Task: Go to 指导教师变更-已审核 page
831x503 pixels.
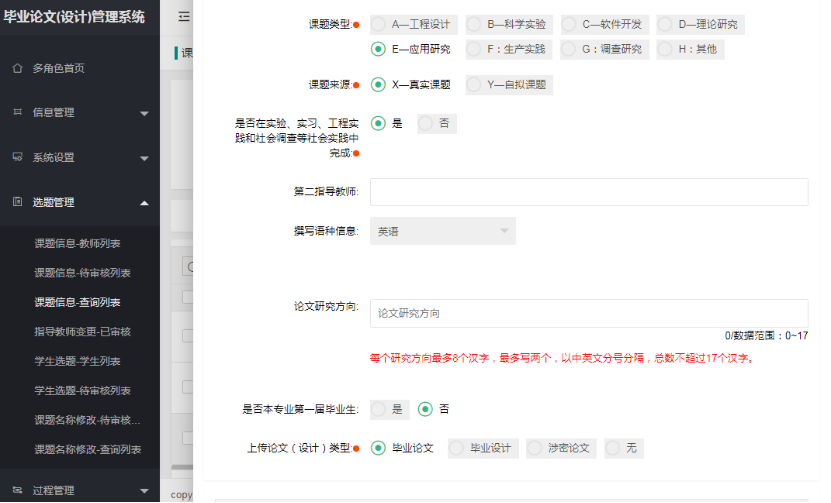Action: (83, 331)
